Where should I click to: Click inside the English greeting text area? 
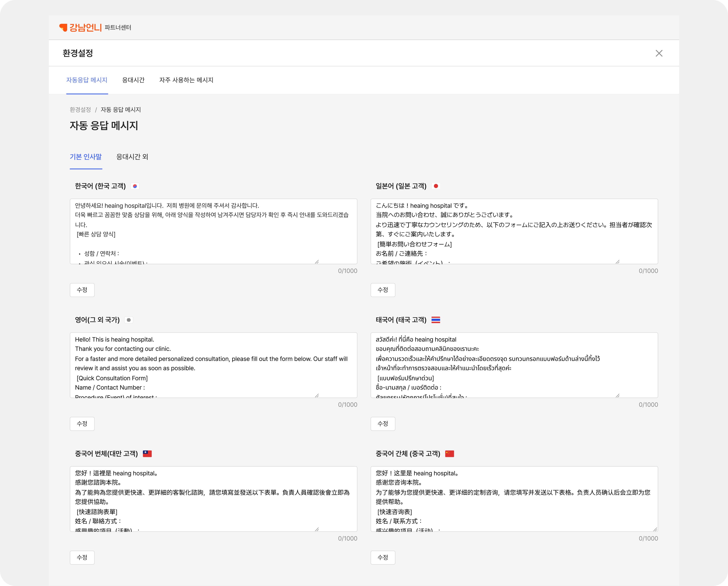213,365
